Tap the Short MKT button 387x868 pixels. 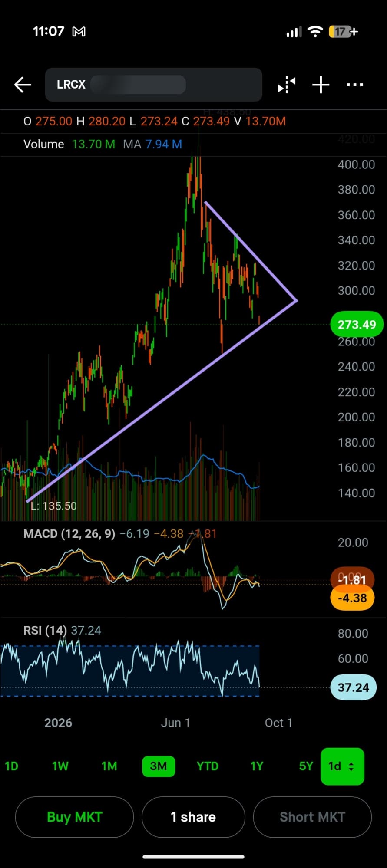(x=312, y=817)
